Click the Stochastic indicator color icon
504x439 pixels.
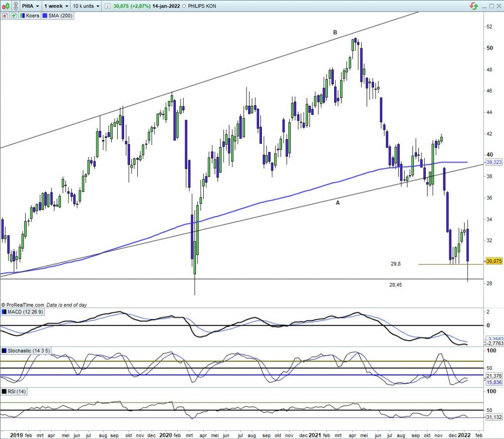5,351
